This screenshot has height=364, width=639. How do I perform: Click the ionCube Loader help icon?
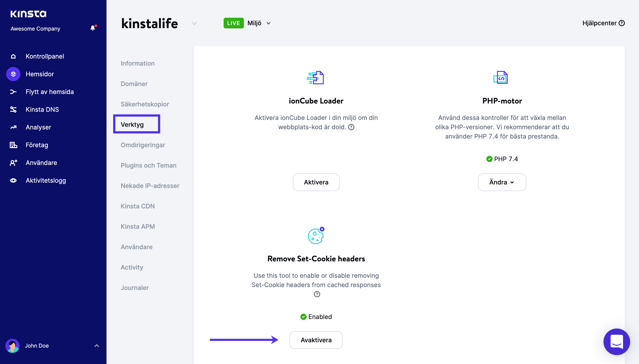351,127
